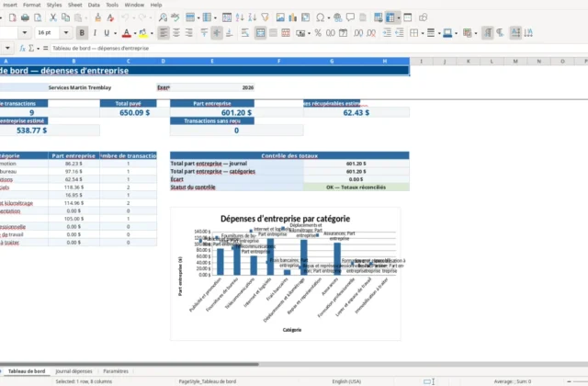Click the Font color red A swatch
Image resolution: width=588 pixels, height=386 pixels.
pyautogui.click(x=127, y=33)
